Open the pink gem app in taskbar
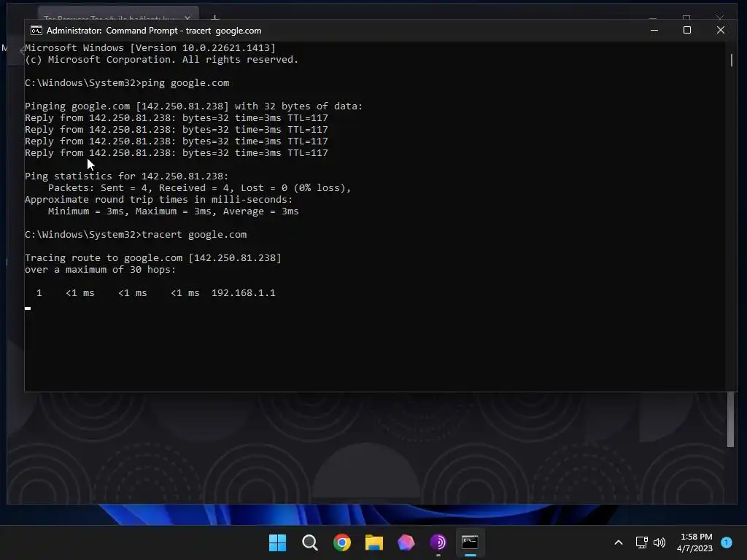The height and width of the screenshot is (560, 747). click(x=406, y=542)
